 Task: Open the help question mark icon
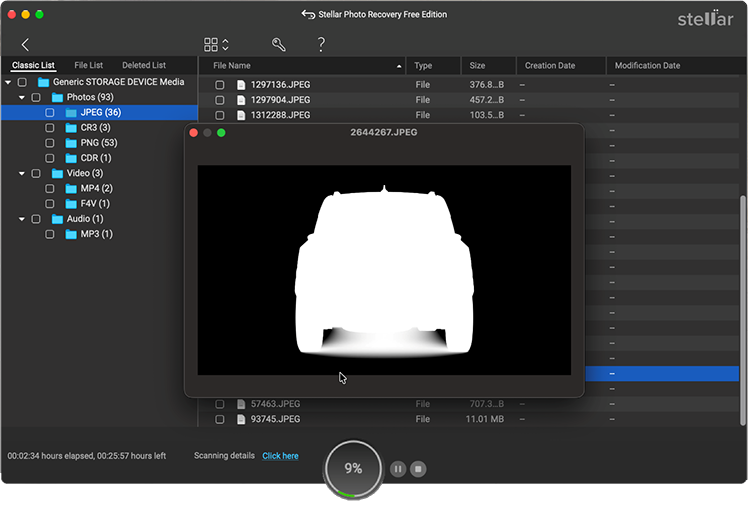click(x=321, y=44)
